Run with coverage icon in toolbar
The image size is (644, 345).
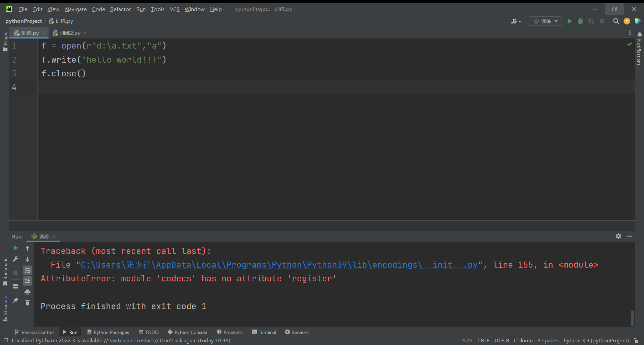coord(591,21)
